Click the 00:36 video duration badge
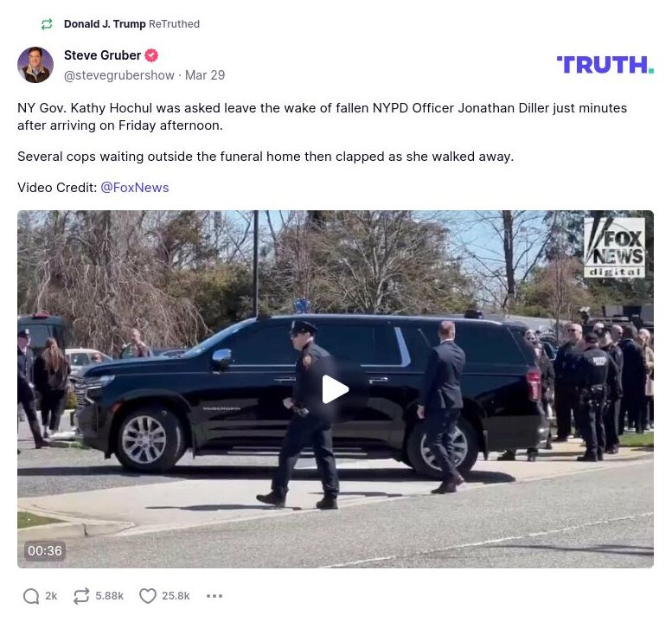This screenshot has height=622, width=672. (x=45, y=551)
